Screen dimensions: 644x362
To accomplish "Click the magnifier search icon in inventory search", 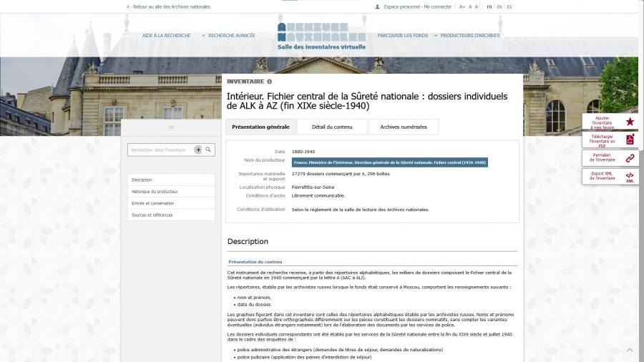I will click(208, 150).
